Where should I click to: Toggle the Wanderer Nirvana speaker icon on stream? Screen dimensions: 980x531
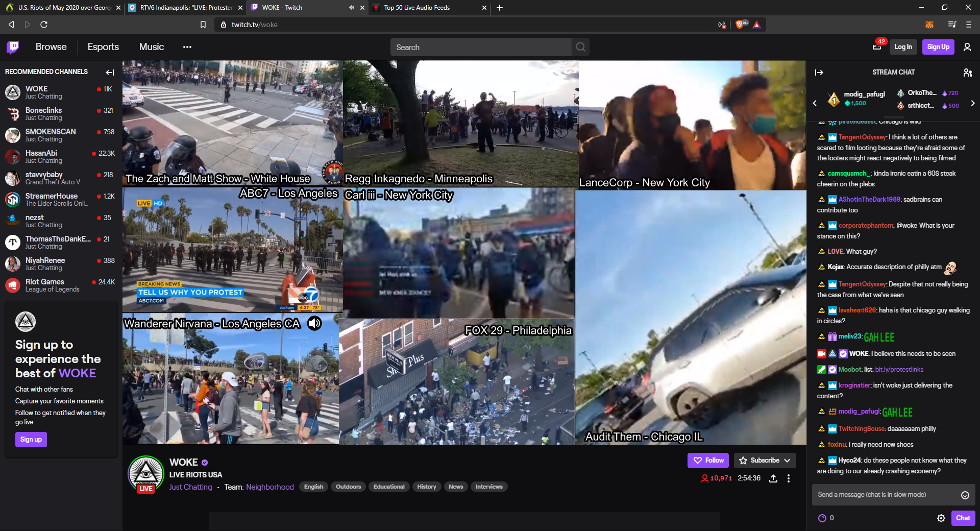(314, 323)
